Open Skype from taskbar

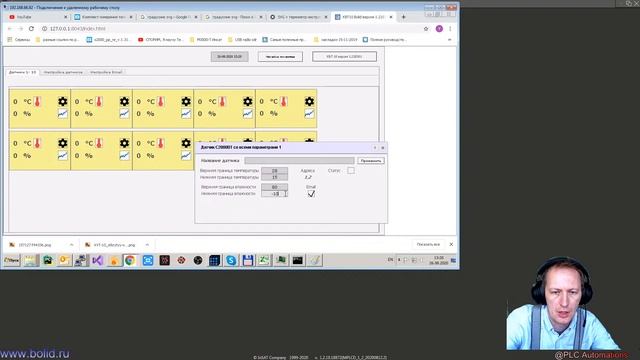point(231,260)
